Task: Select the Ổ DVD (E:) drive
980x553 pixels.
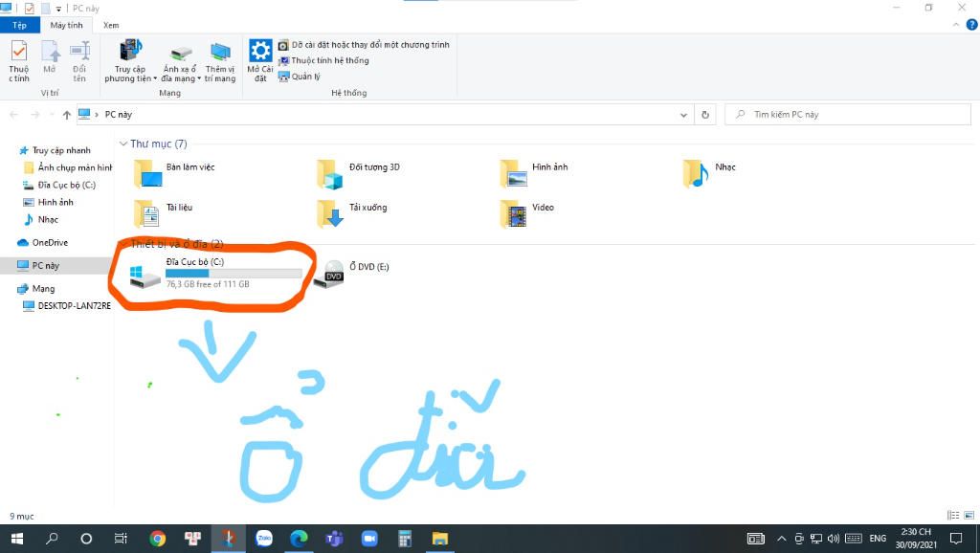Action: click(351, 274)
